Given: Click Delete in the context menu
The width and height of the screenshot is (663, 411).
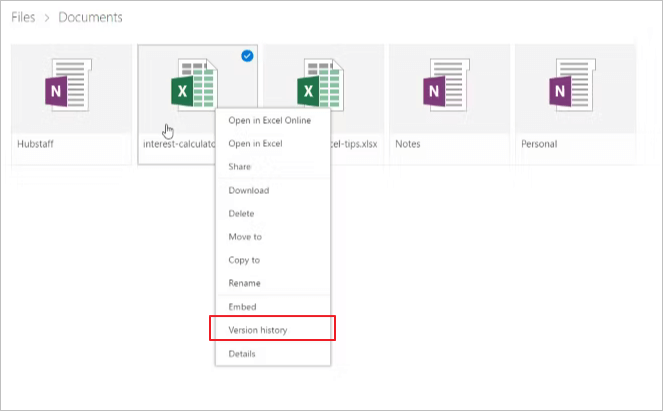Looking at the screenshot, I should pos(242,213).
